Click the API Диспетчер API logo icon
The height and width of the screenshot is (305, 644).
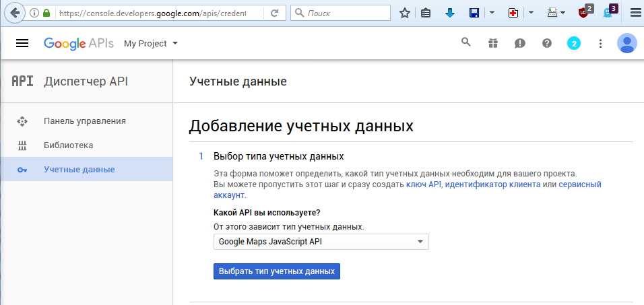[22, 81]
